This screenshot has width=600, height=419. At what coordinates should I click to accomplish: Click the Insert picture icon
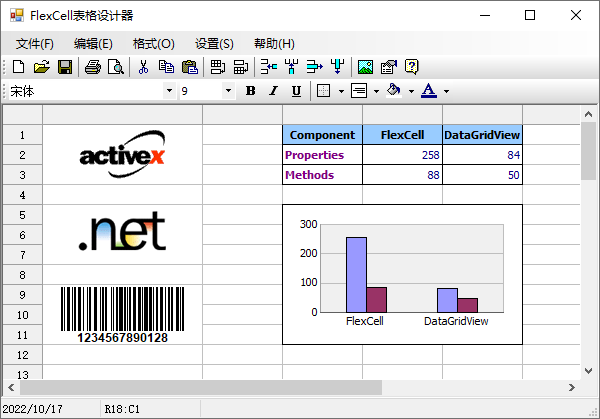coord(365,67)
